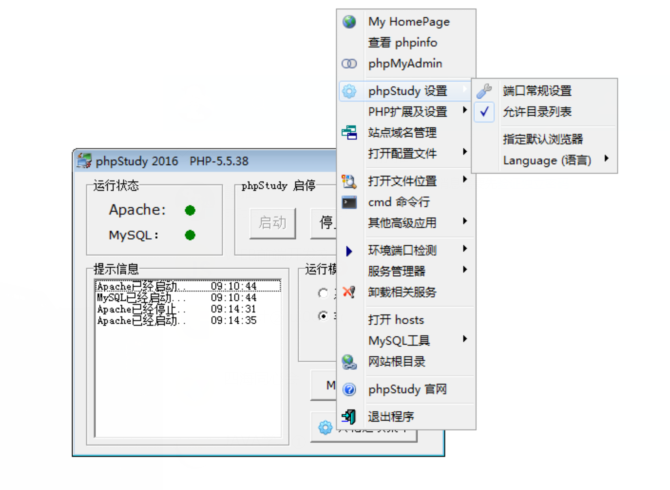Viewport: 670px width, 490px height.
Task: Click the cmd terminal icon
Action: click(349, 202)
